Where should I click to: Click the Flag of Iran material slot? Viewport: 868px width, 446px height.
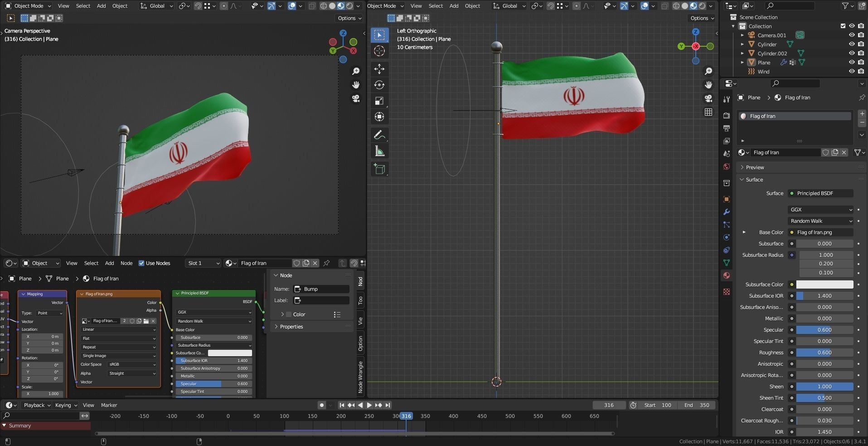pos(795,116)
